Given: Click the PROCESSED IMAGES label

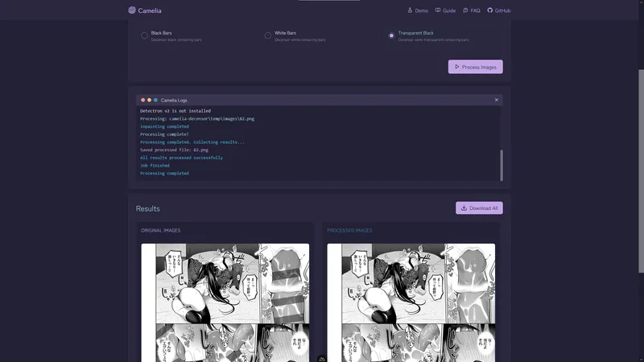Looking at the screenshot, I should click(x=349, y=231).
